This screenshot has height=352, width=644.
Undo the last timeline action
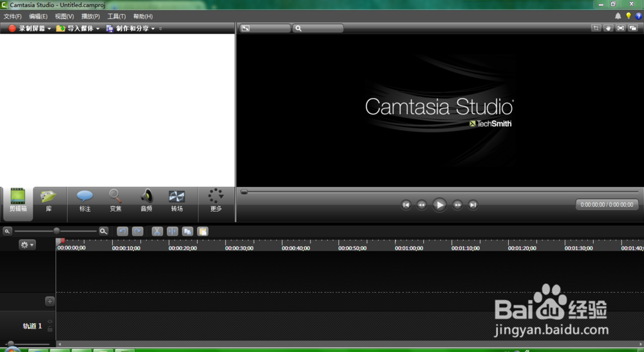tap(122, 231)
